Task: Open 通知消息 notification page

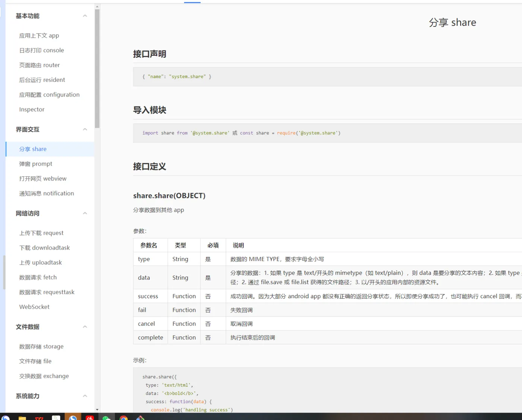Action: (47, 193)
